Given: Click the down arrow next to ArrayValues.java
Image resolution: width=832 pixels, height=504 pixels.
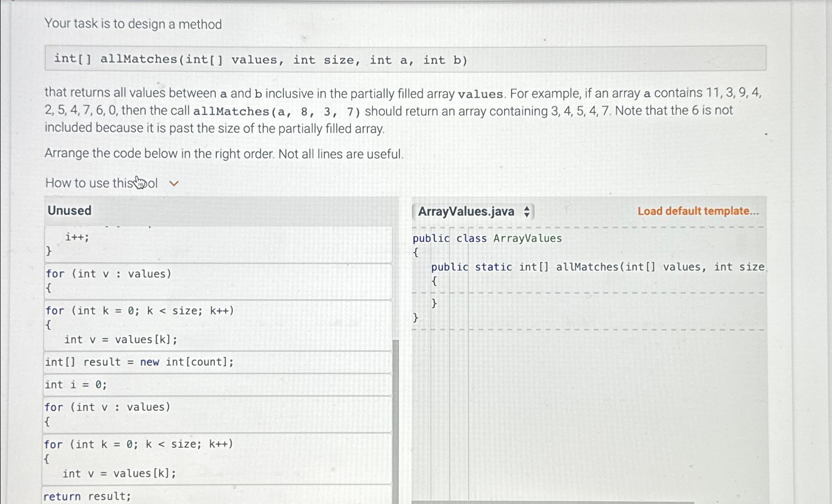Looking at the screenshot, I should [527, 215].
